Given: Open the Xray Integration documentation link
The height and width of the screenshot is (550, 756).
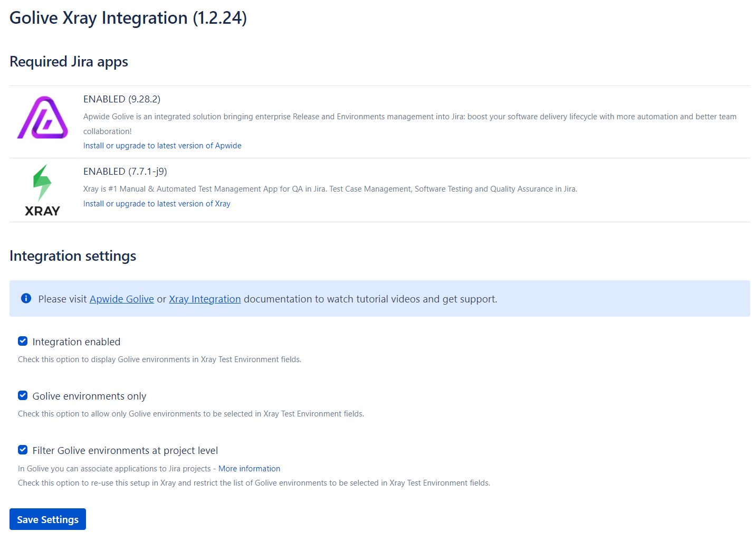Looking at the screenshot, I should tap(205, 299).
